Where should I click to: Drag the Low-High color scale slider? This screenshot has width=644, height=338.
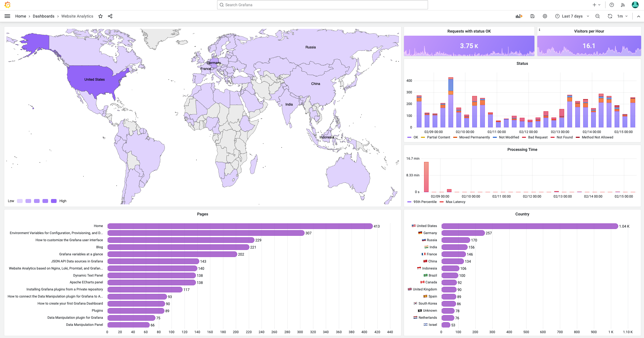(x=36, y=201)
